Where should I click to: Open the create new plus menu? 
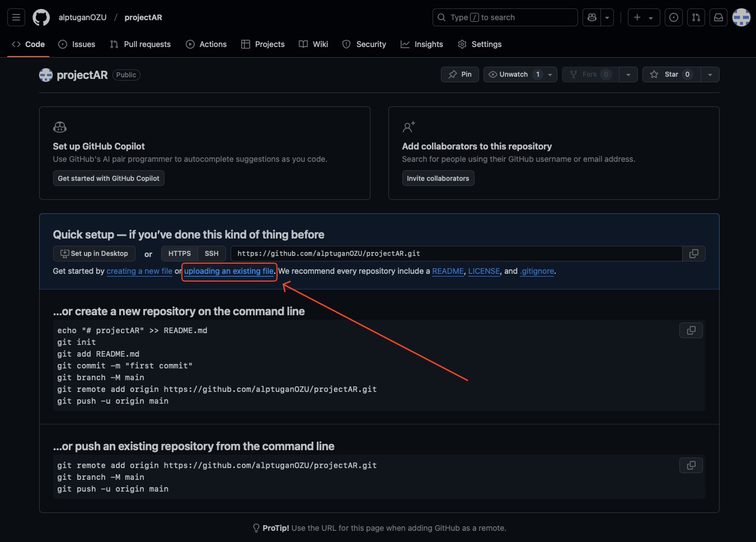point(644,17)
